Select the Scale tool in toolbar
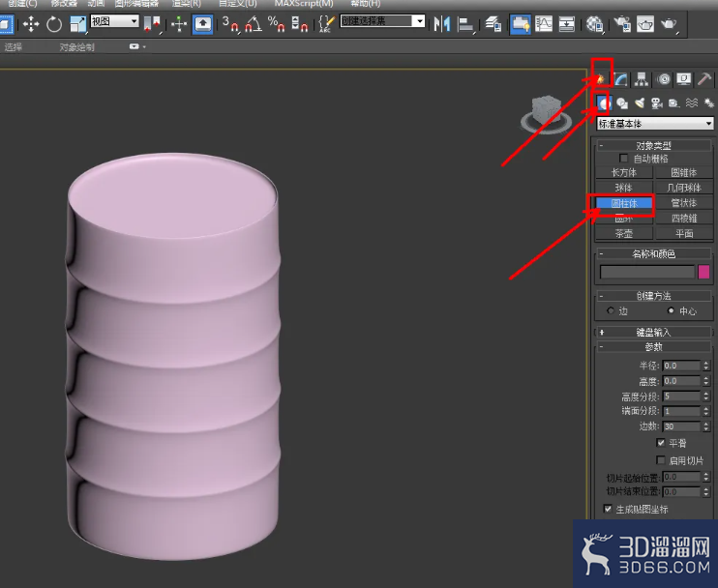 [x=77, y=24]
